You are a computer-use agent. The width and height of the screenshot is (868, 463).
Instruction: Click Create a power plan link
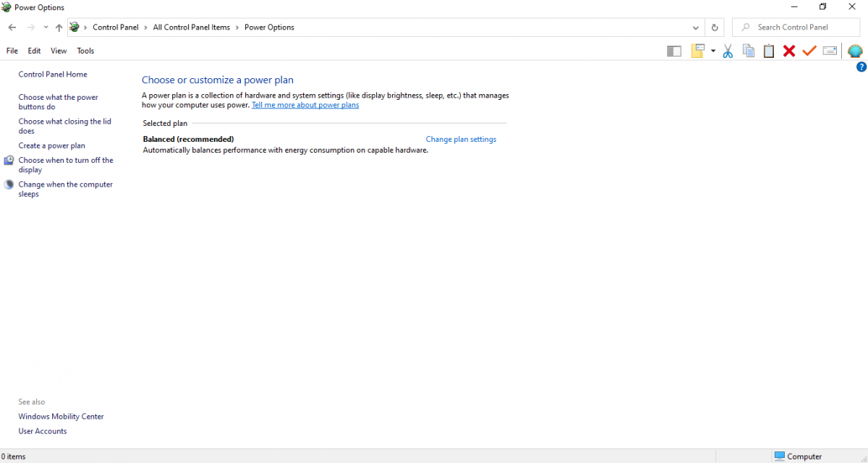click(52, 146)
